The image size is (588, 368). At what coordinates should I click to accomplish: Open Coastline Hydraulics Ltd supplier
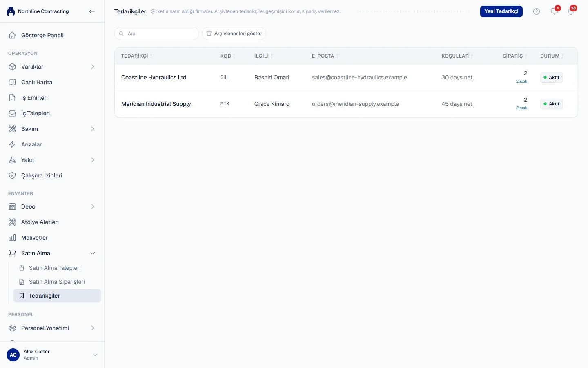[x=154, y=77]
